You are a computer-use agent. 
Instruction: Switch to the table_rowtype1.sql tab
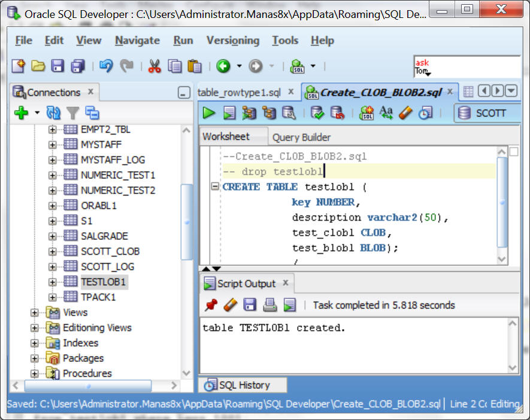[x=239, y=93]
